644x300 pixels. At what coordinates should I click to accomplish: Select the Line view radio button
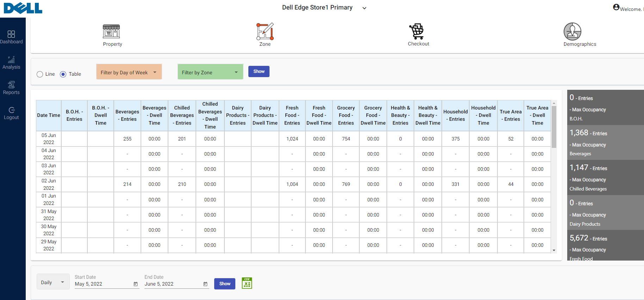click(40, 74)
